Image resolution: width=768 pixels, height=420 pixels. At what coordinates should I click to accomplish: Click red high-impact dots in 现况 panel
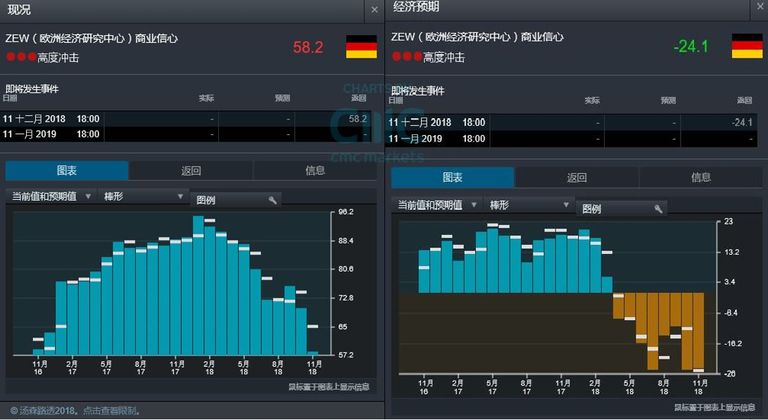pos(21,57)
